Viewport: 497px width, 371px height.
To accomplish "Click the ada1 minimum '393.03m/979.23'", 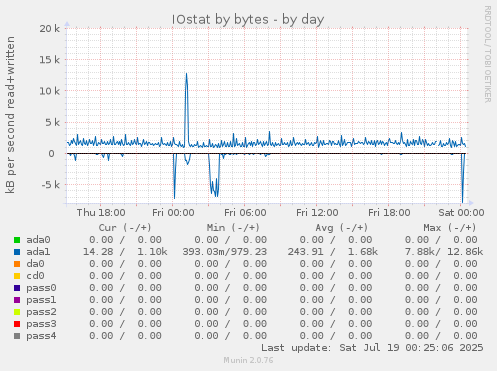I will pos(225,252).
